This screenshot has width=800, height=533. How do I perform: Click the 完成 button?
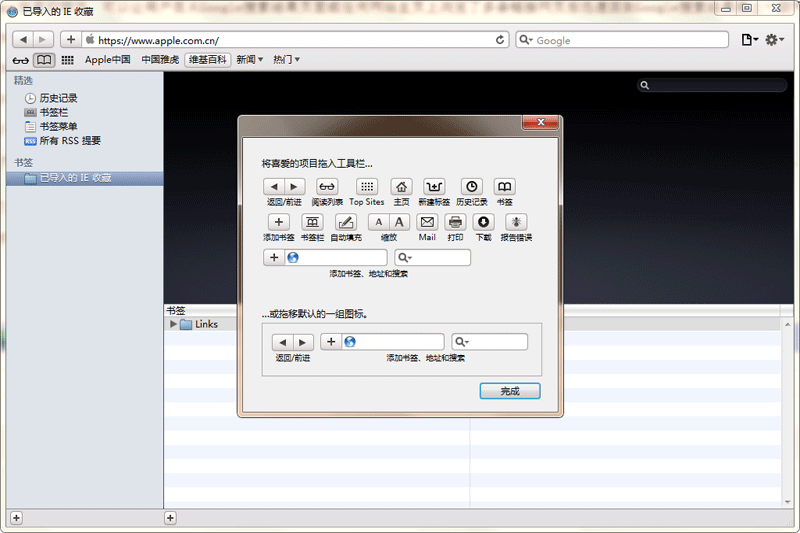tap(510, 391)
